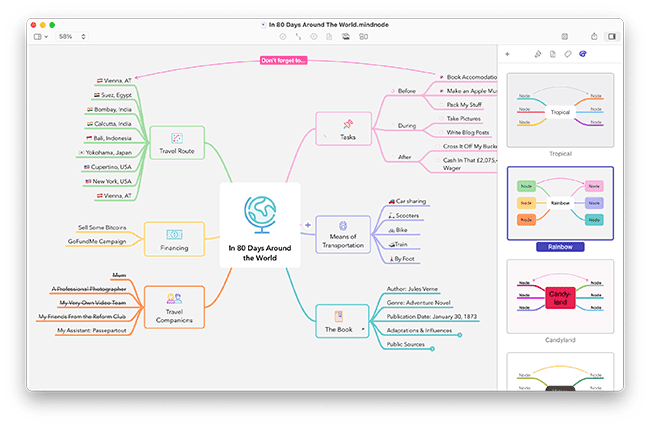Click the square icon left of share
Image resolution: width=650 pixels, height=426 pixels.
tap(565, 36)
